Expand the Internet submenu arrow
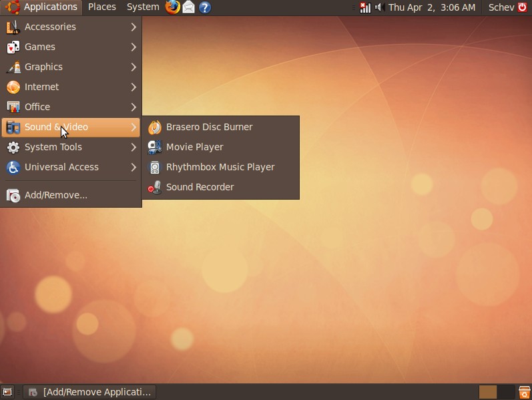Viewport: 532px width, 400px height. [134, 87]
